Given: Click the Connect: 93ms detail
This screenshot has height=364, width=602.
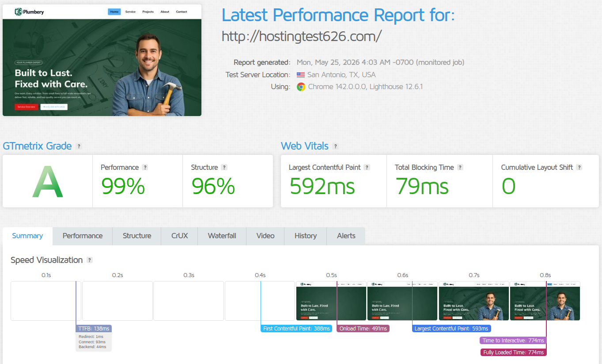Looking at the screenshot, I should coord(92,342).
